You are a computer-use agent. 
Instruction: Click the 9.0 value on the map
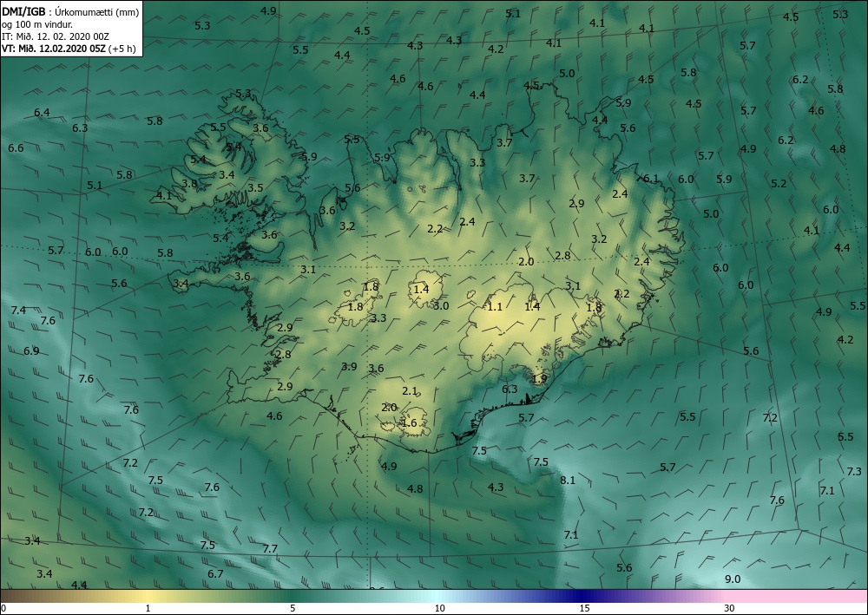(733, 579)
